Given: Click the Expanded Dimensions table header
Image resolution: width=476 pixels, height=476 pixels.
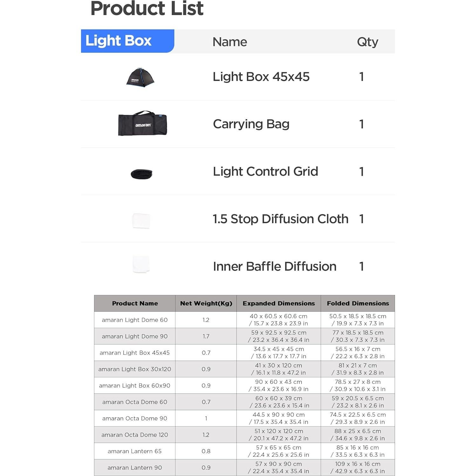Looking at the screenshot, I should coord(279,303).
